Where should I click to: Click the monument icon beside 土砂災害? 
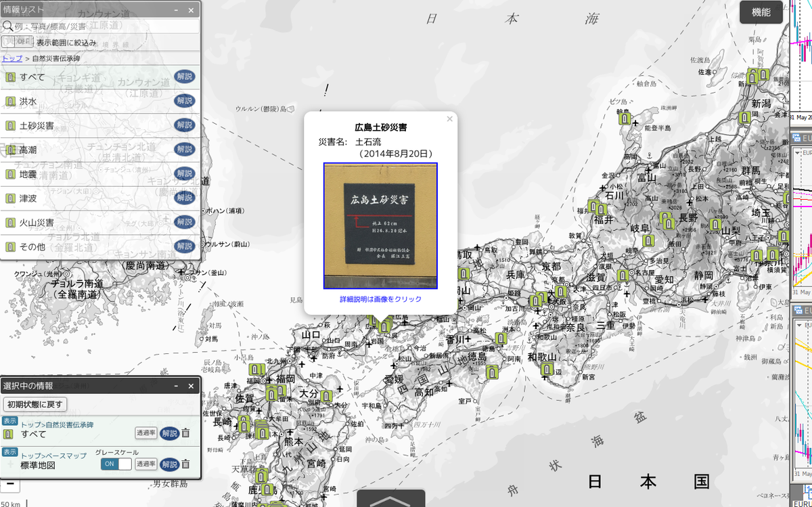pyautogui.click(x=10, y=126)
